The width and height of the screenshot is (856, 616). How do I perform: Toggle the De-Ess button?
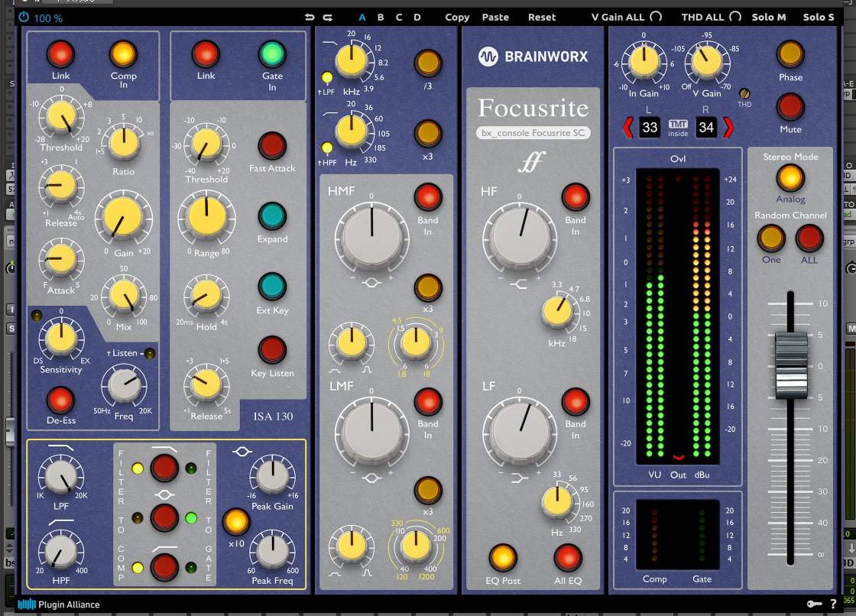coord(60,400)
